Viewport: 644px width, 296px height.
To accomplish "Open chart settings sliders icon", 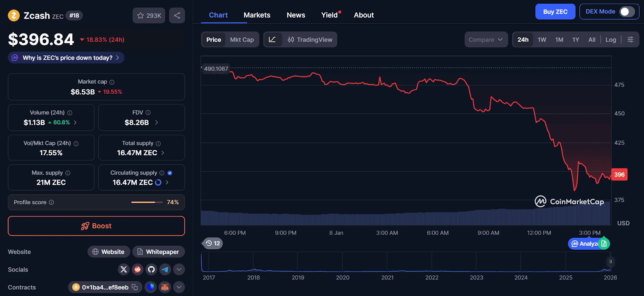I will pyautogui.click(x=630, y=39).
